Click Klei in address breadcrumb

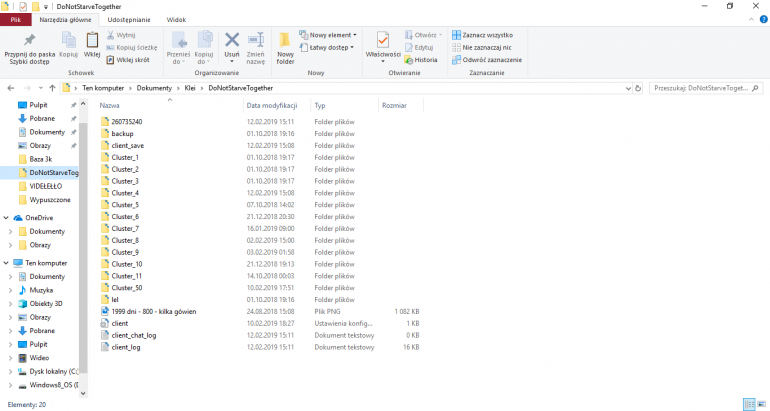point(190,88)
